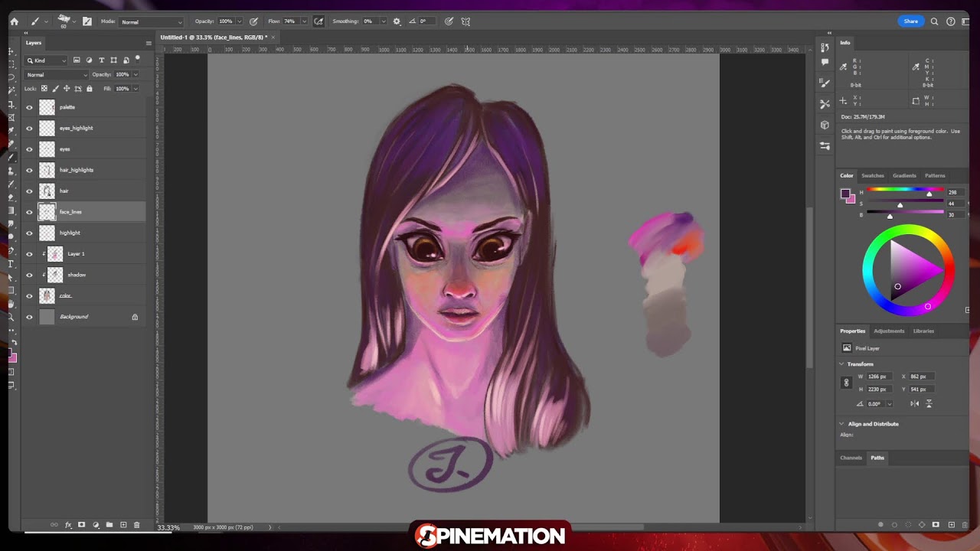The image size is (980, 551).
Task: Adjust the saturation S slider
Action: tap(905, 201)
